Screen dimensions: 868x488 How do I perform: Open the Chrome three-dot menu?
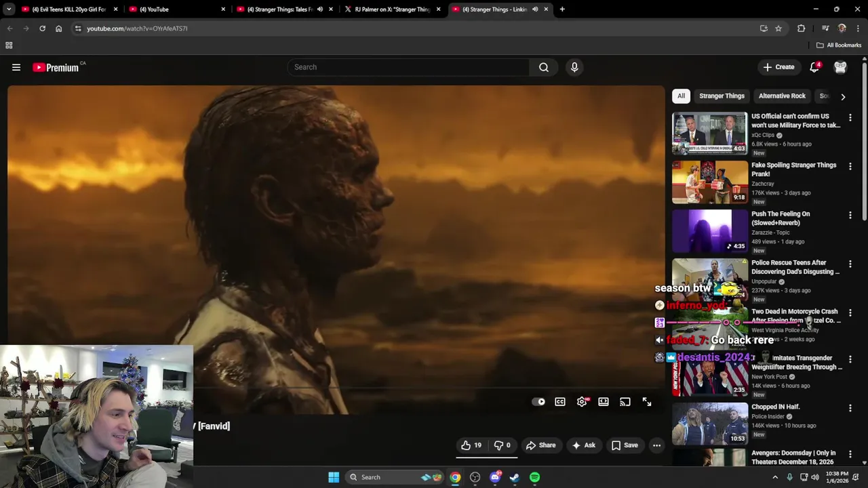[858, 28]
